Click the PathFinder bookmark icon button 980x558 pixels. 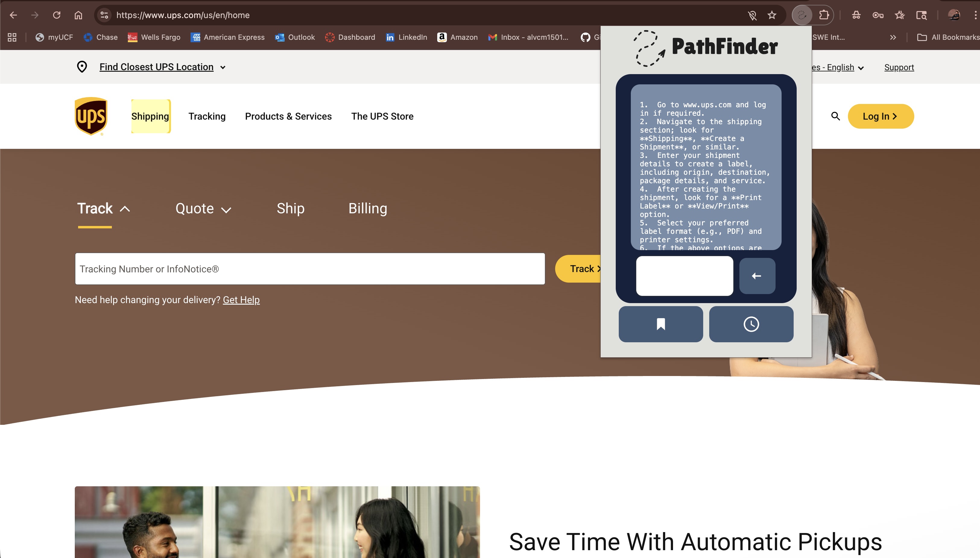(x=660, y=324)
